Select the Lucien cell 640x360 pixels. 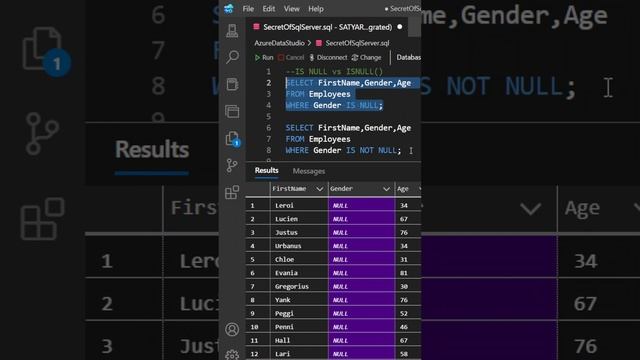tap(299, 219)
